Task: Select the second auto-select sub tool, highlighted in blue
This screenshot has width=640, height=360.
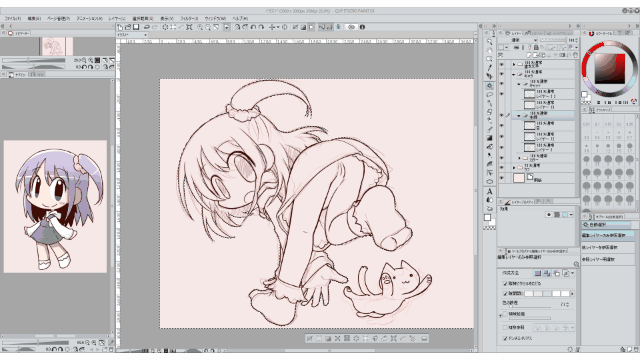Action: click(608, 235)
